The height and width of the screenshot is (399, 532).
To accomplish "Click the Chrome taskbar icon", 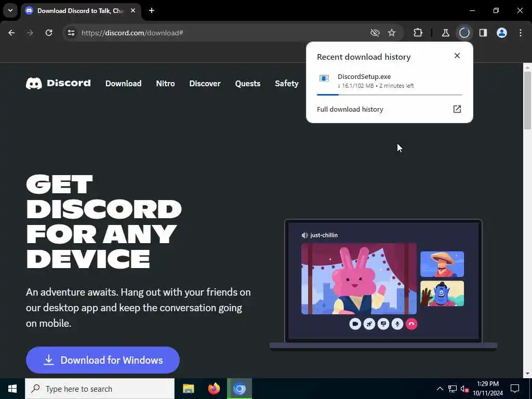I will (239, 389).
